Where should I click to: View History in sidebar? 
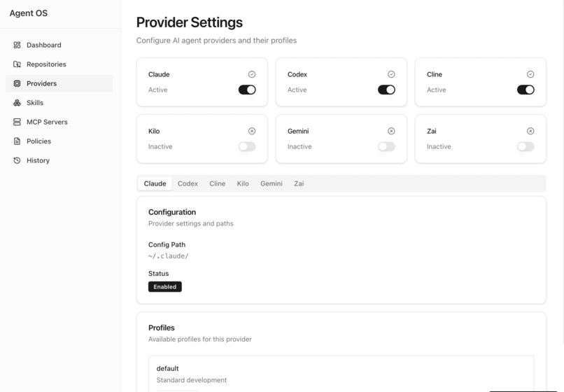59,160
